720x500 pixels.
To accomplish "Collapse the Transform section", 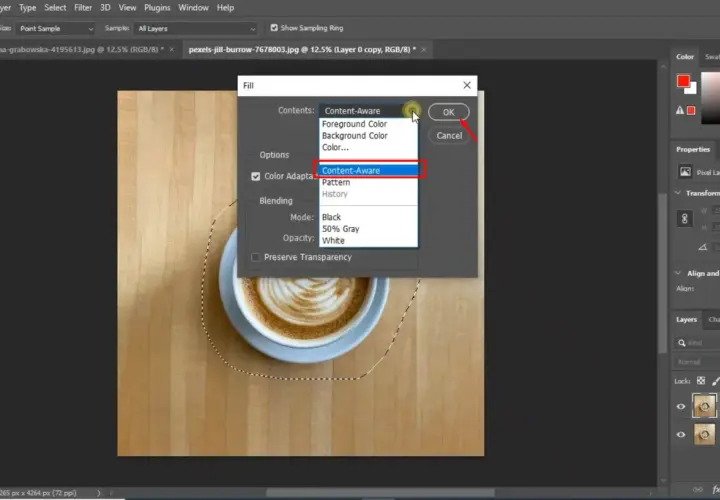I will pos(678,193).
